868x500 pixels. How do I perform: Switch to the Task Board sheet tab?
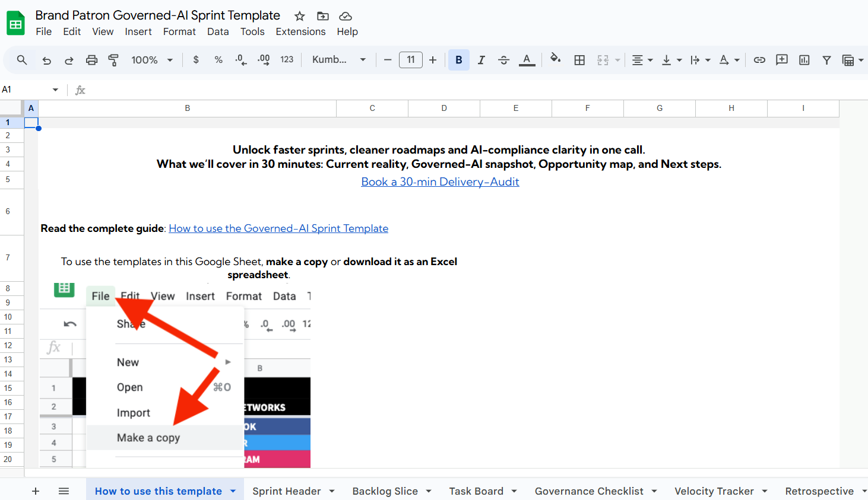tap(476, 491)
